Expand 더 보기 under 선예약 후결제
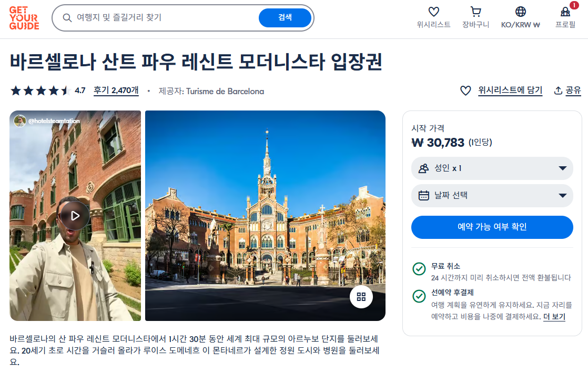This screenshot has height=372, width=588. (554, 317)
